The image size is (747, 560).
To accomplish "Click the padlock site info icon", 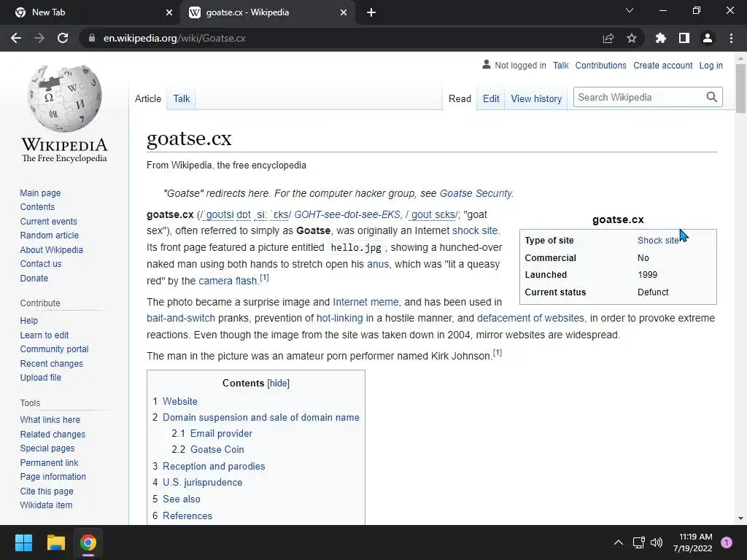I will [x=91, y=38].
